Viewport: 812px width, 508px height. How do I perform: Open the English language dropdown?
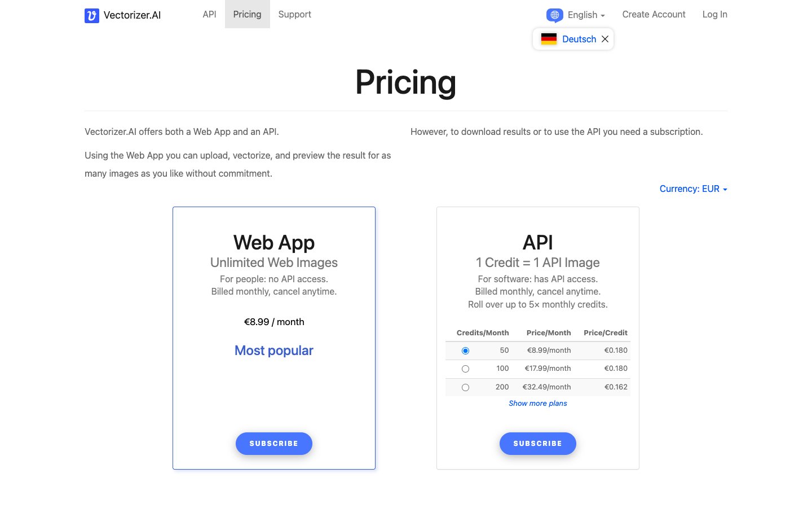pyautogui.click(x=586, y=15)
